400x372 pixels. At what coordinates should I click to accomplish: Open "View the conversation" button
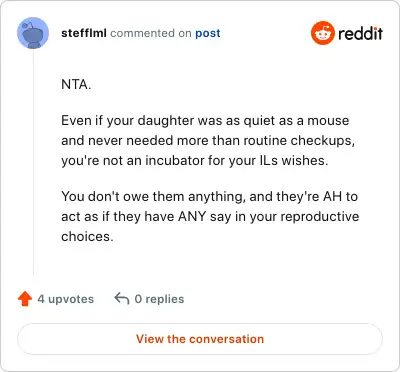pos(200,339)
